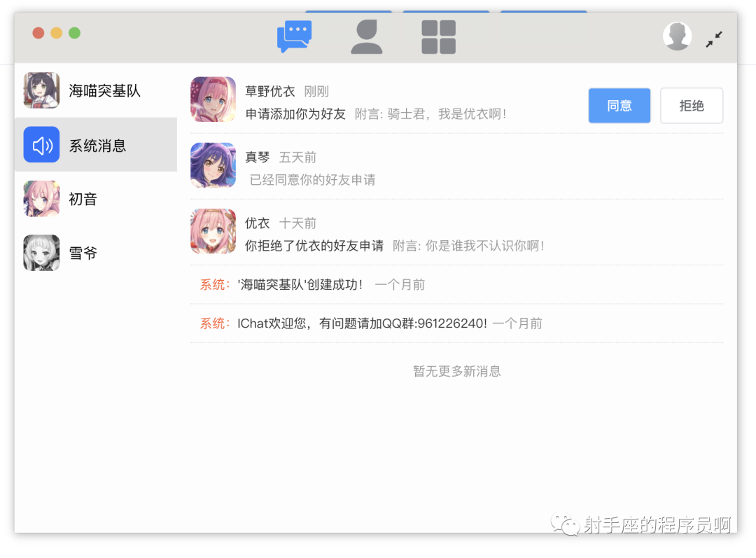Screen dimensions: 756x558
Task: Click 雪爷's avatar in the sidebar
Action: [41, 253]
